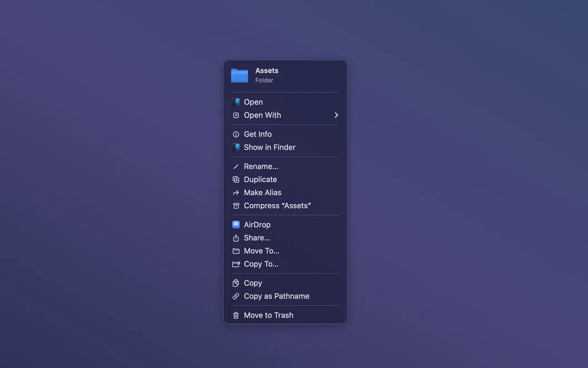This screenshot has width=588, height=368.
Task: Select Copy To... option
Action: pyautogui.click(x=285, y=264)
